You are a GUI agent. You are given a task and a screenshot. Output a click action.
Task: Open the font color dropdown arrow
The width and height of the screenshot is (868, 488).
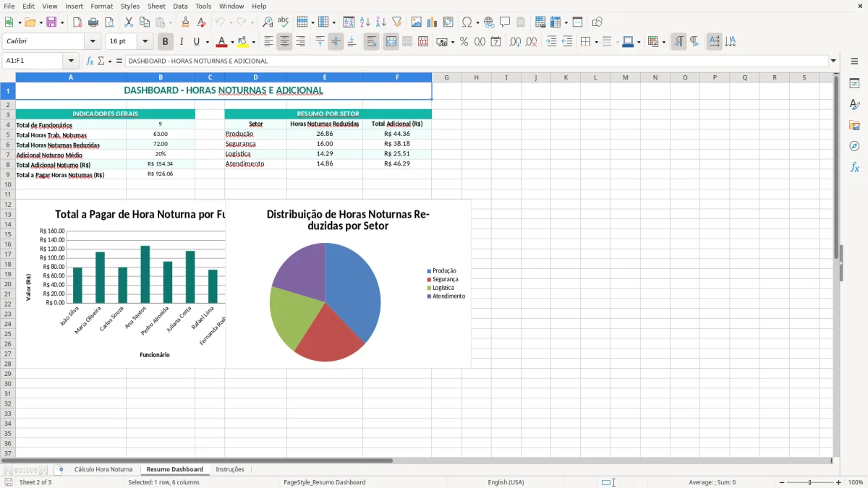tap(232, 42)
